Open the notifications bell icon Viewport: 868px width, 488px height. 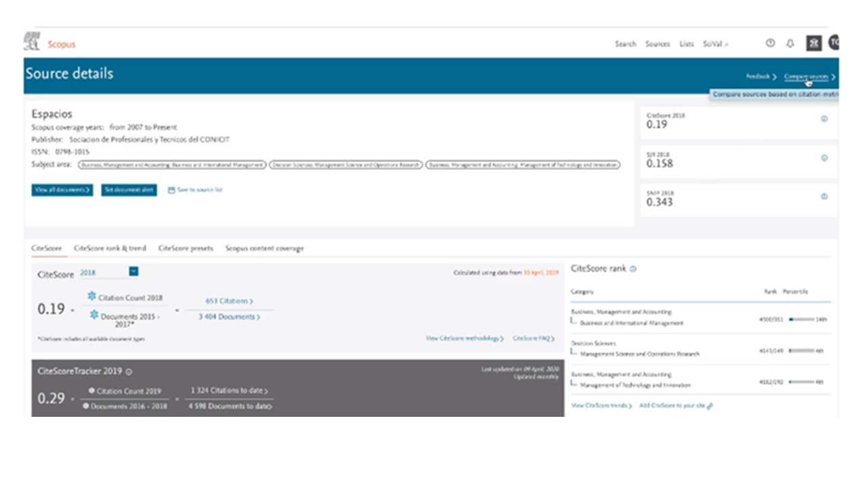coord(790,43)
